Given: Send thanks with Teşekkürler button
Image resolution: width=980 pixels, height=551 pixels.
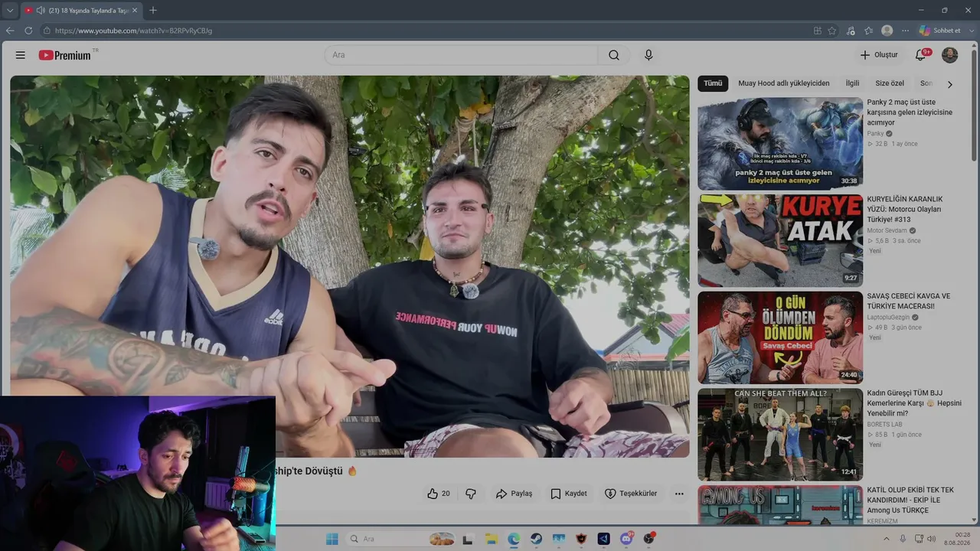Looking at the screenshot, I should pyautogui.click(x=631, y=494).
